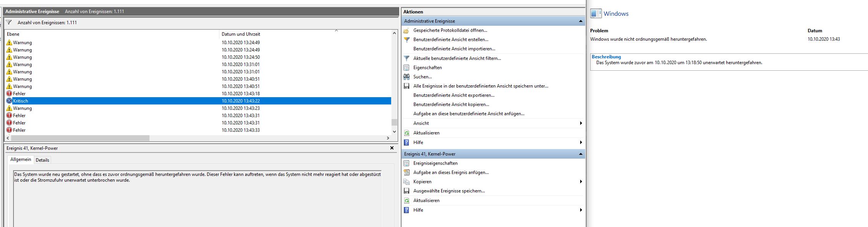868x227 pixels.
Task: Click the Datum column header in right panel
Action: tap(815, 31)
